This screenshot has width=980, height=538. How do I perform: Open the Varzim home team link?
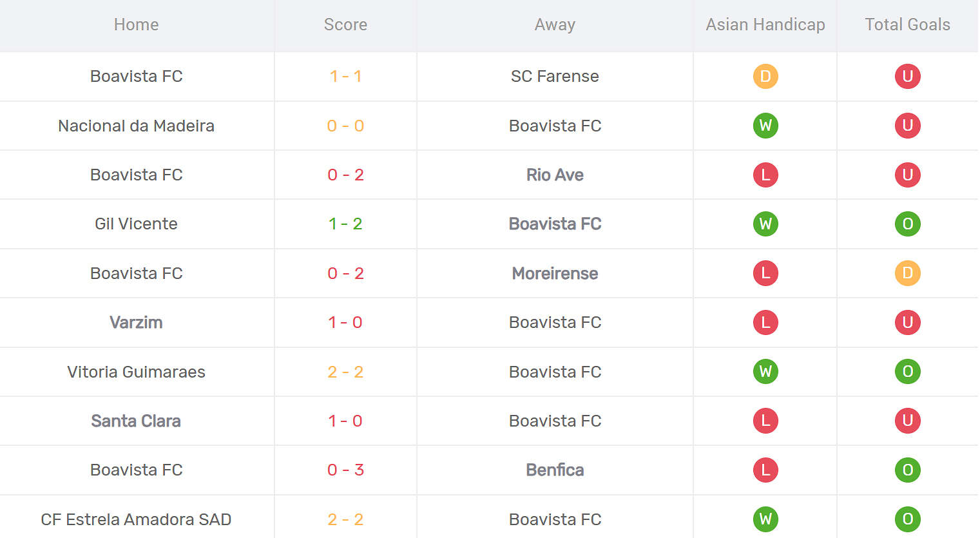pyautogui.click(x=136, y=322)
